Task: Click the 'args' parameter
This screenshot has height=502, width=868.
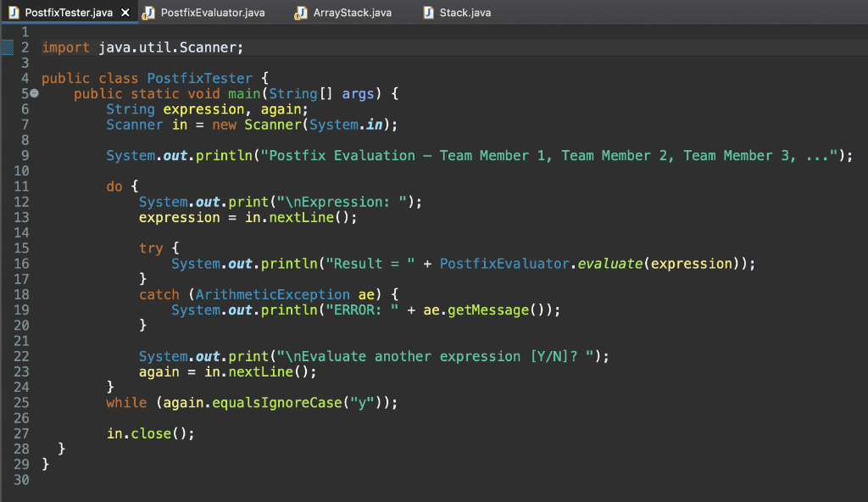Action: [x=359, y=94]
